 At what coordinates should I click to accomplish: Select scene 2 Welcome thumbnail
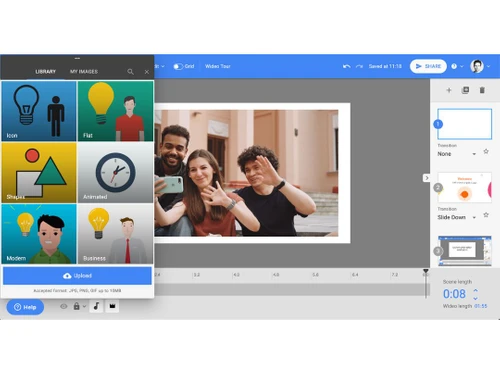(464, 187)
